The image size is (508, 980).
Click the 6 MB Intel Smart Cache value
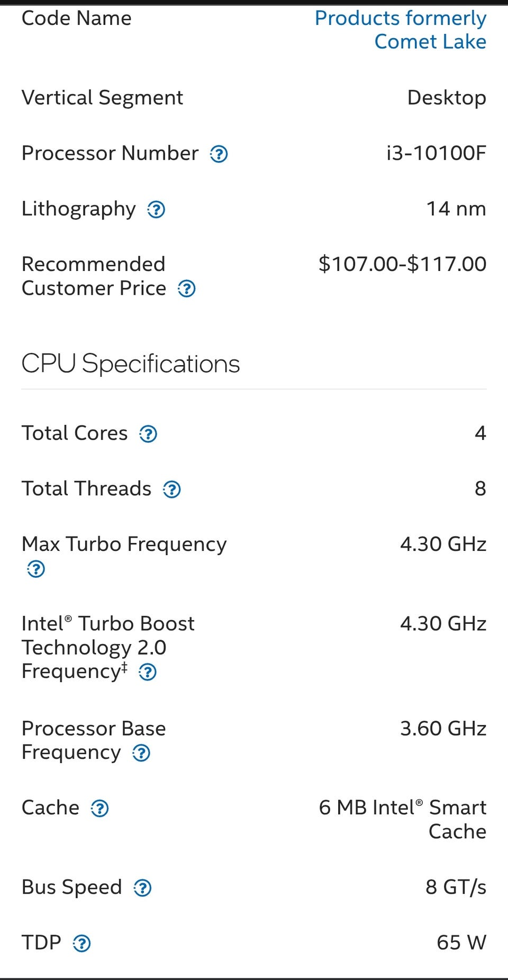coord(402,819)
